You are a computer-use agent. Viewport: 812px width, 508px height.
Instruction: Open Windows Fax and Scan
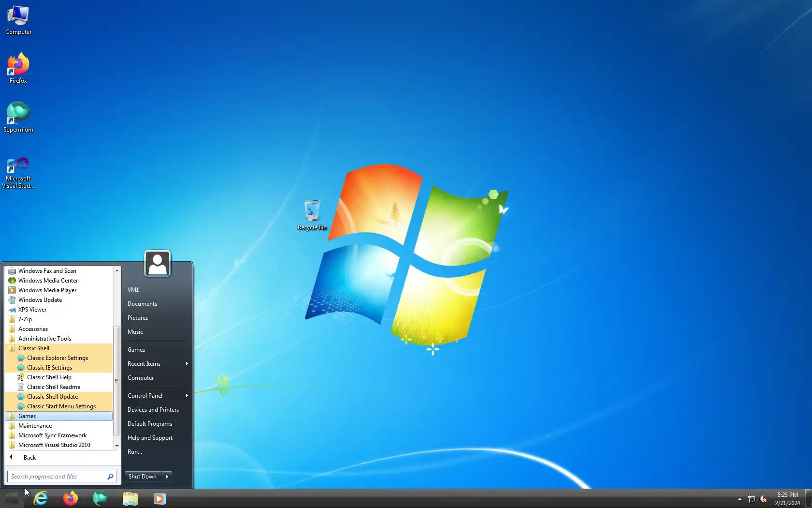59,271
